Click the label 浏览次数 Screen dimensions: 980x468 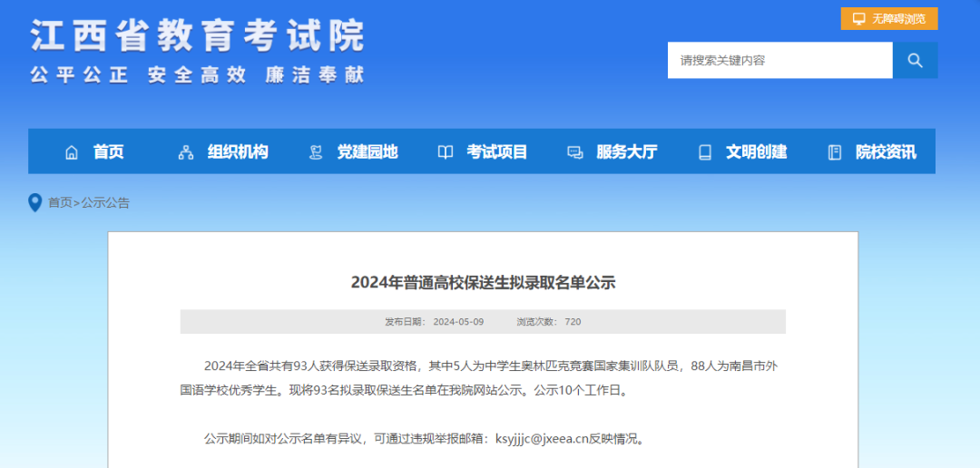click(x=536, y=322)
